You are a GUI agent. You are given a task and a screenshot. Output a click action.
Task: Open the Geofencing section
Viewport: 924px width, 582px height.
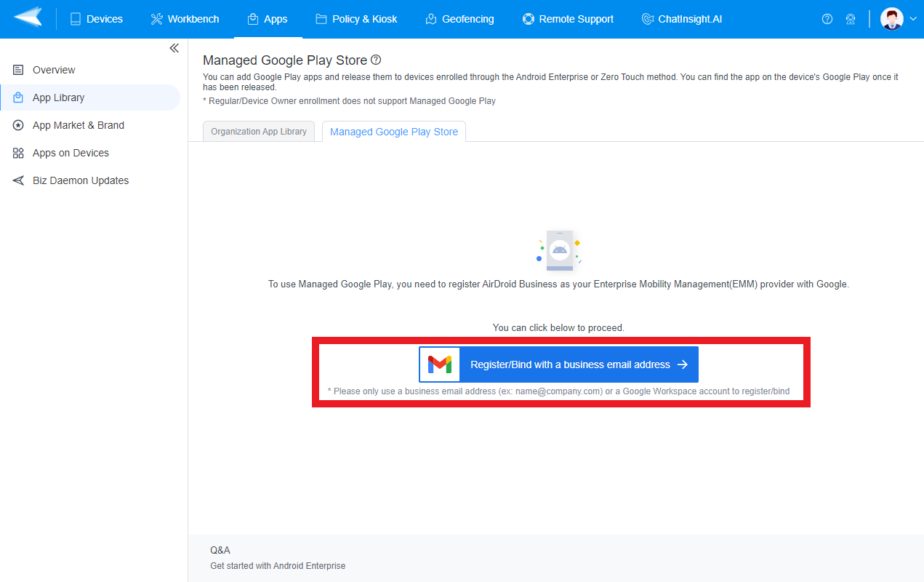coord(459,19)
